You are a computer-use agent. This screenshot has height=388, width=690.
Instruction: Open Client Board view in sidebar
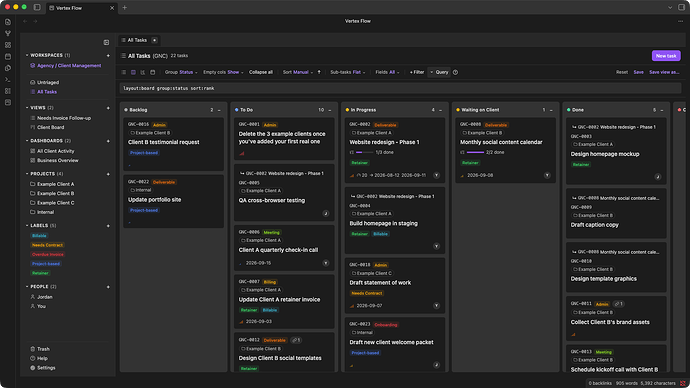coord(50,127)
